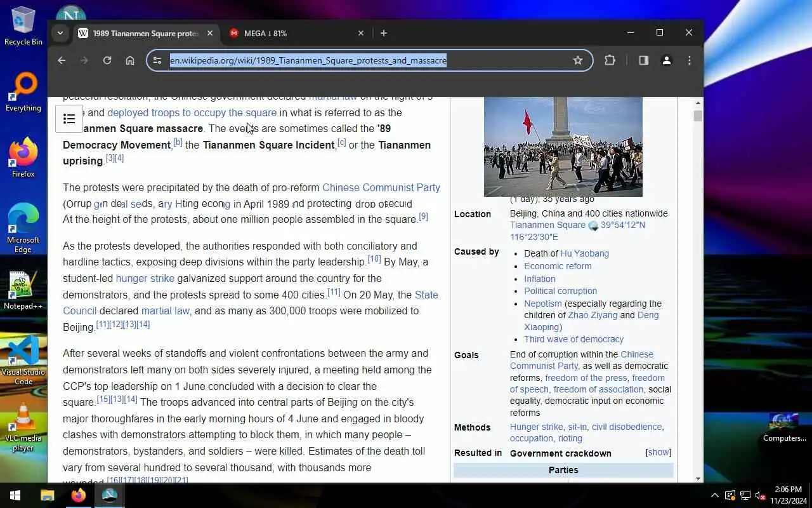Follow the martial law link near State Council
This screenshot has width=812, height=508.
click(166, 311)
